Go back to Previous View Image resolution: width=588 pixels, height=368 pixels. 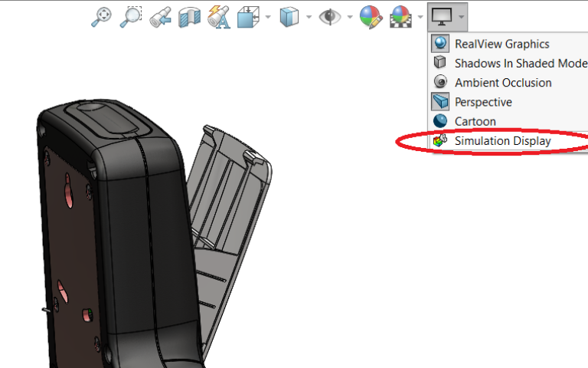coord(160,16)
